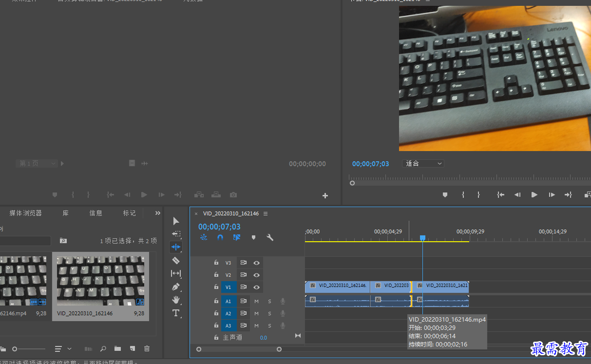Toggle timeline Snap magnet
The width and height of the screenshot is (591, 364).
220,237
